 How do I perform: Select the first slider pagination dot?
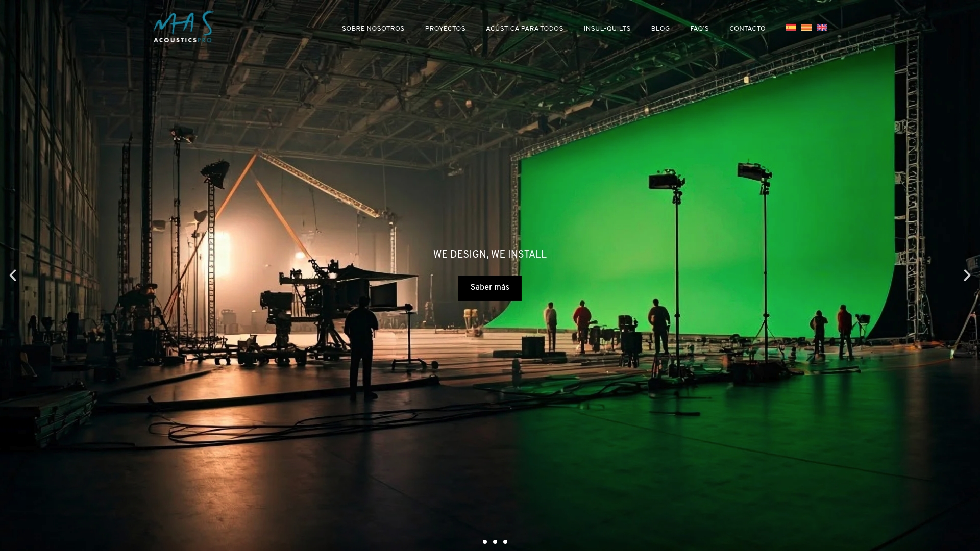point(485,542)
